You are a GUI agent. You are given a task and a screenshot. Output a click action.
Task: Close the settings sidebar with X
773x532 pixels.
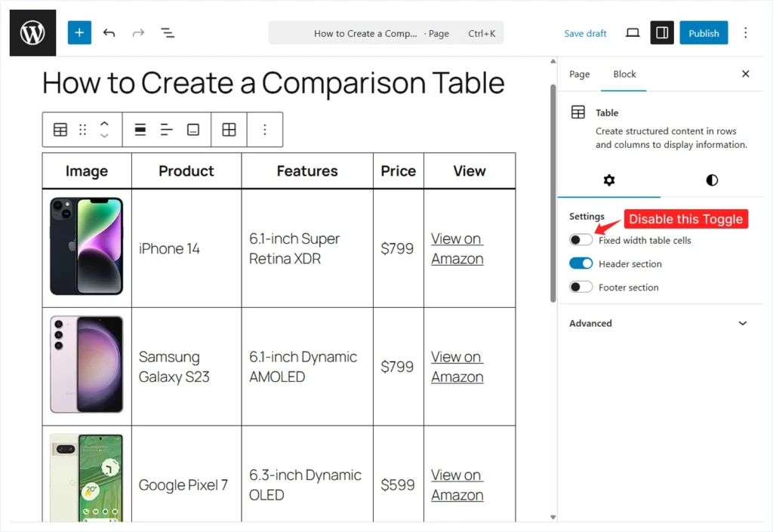pos(745,74)
